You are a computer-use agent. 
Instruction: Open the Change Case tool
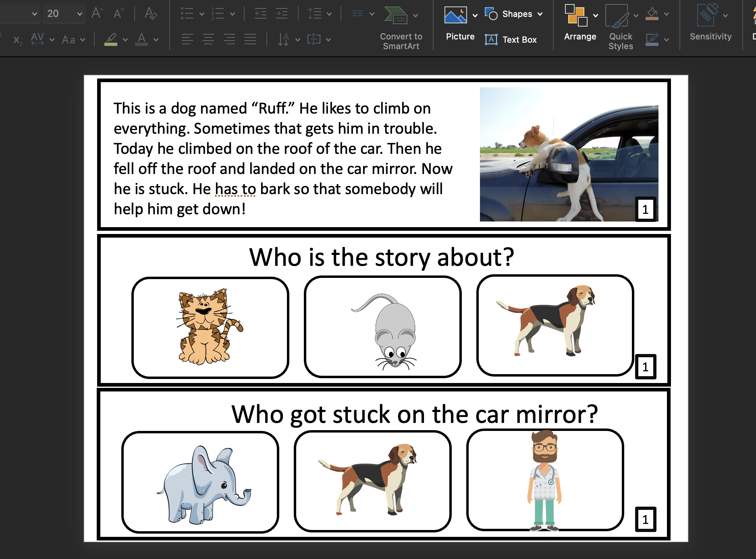pos(69,39)
